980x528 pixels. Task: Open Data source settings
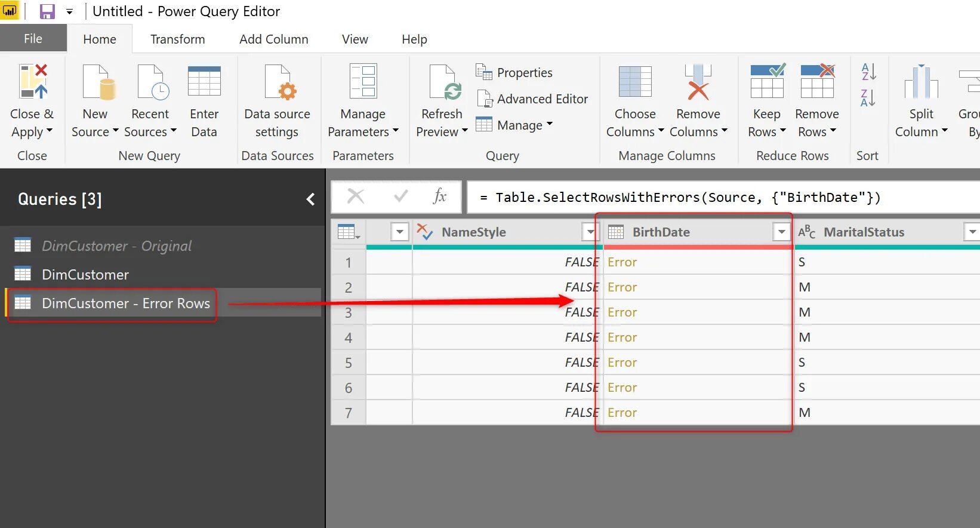tap(278, 102)
